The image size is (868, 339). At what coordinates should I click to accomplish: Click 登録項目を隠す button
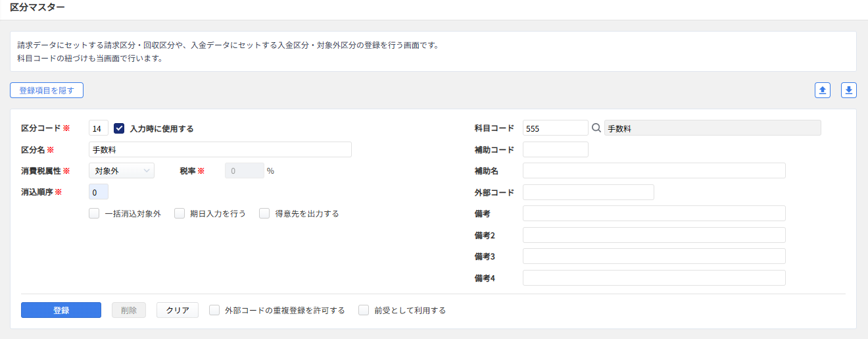coord(47,90)
